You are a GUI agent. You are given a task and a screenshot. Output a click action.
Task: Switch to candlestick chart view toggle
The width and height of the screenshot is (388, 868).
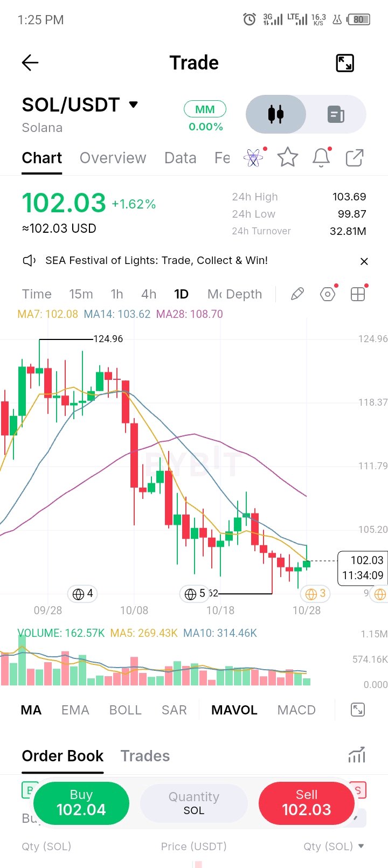[x=276, y=114]
